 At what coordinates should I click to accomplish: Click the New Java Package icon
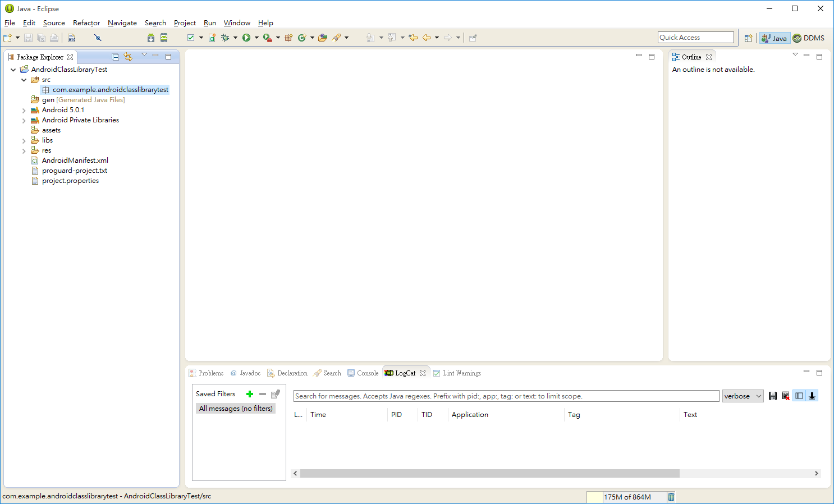coord(288,38)
